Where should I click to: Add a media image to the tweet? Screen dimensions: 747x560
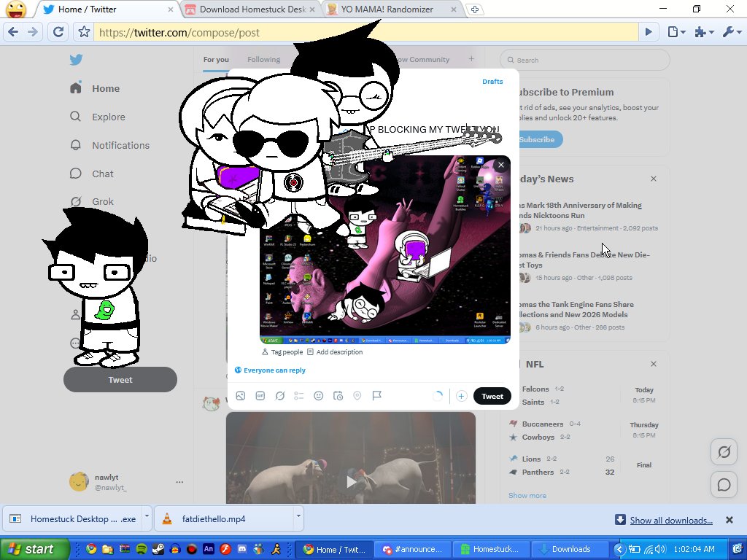click(x=241, y=396)
